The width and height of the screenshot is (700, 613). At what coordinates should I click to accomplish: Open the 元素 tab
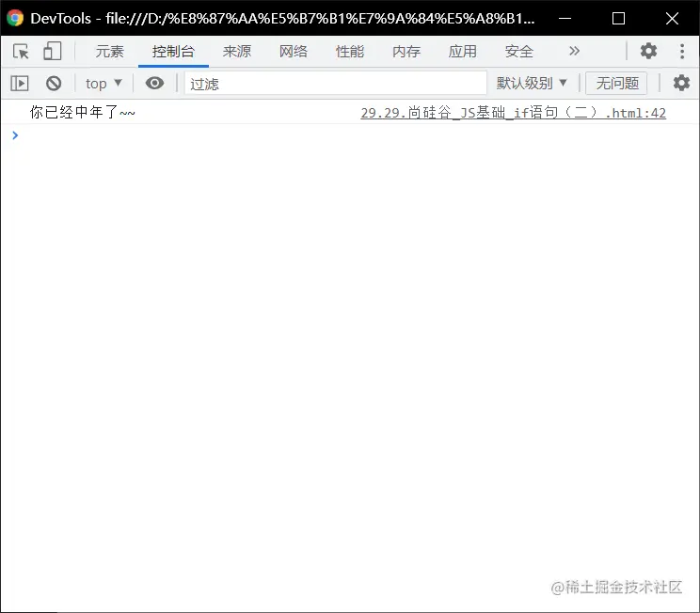(109, 52)
